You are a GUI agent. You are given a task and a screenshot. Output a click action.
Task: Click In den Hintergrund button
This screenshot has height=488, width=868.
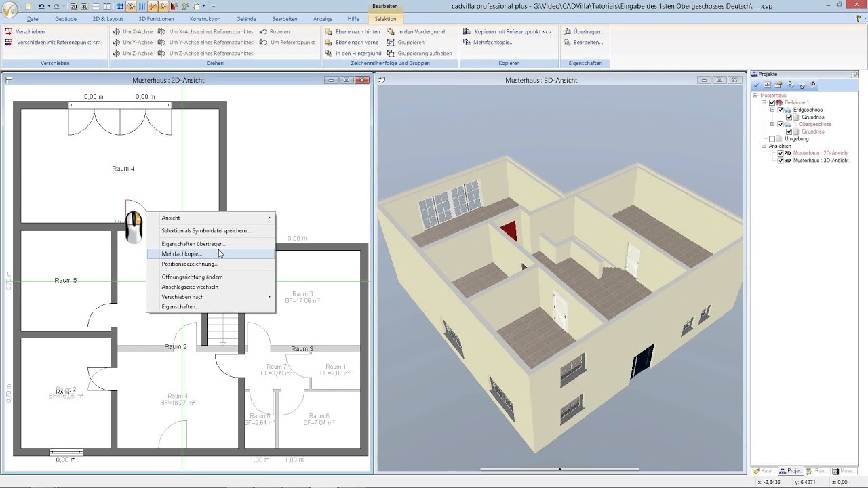point(353,54)
